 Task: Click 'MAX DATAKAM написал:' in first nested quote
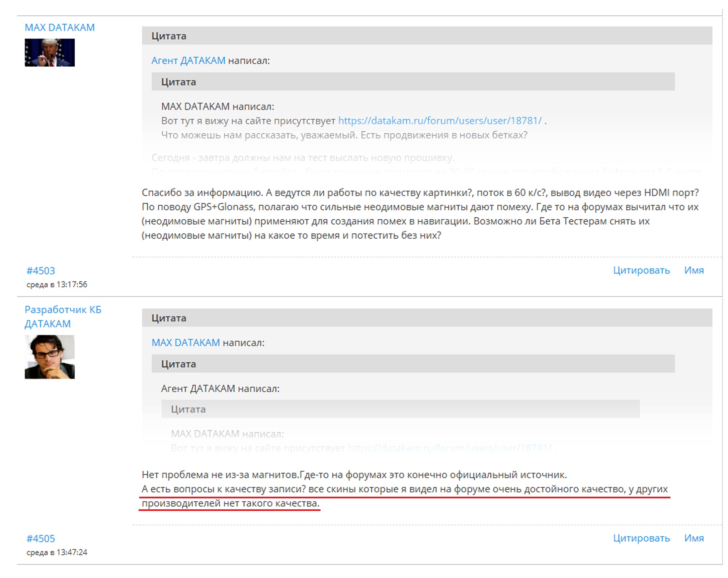(217, 106)
